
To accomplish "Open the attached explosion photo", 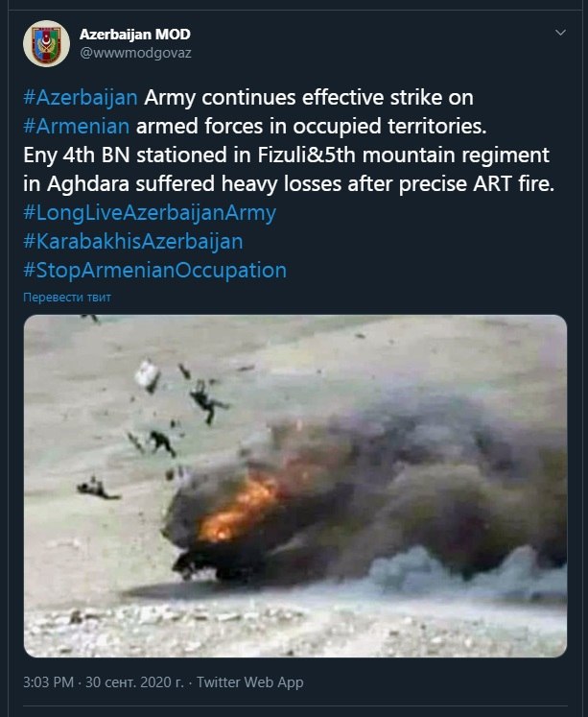I will [295, 486].
